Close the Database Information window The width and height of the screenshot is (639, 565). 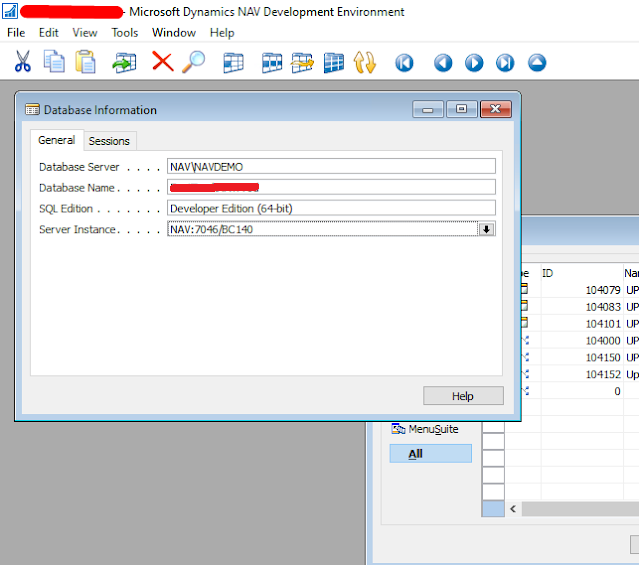click(x=496, y=109)
